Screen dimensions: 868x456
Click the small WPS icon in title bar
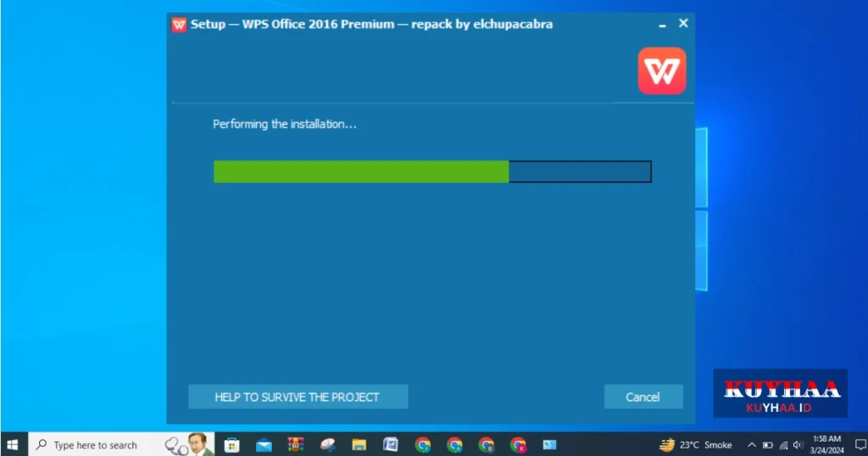179,25
